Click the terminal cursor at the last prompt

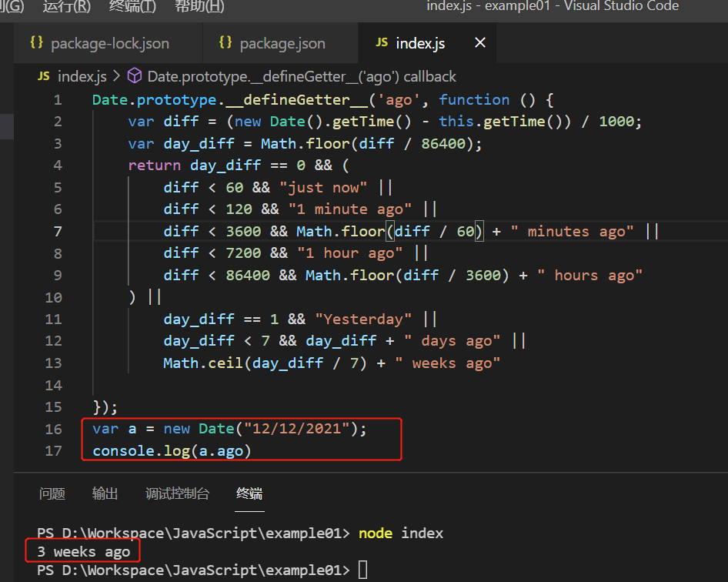pos(362,570)
